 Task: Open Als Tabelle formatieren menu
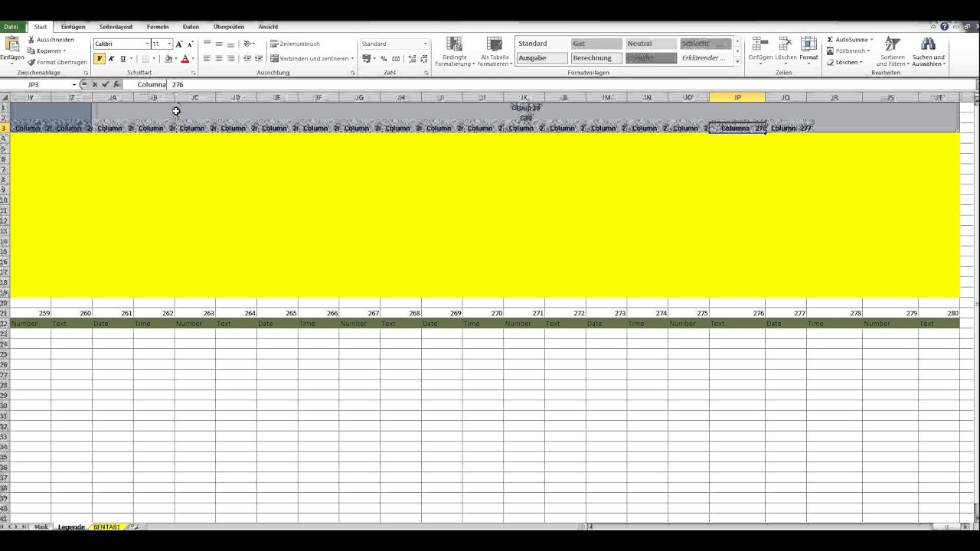[495, 51]
